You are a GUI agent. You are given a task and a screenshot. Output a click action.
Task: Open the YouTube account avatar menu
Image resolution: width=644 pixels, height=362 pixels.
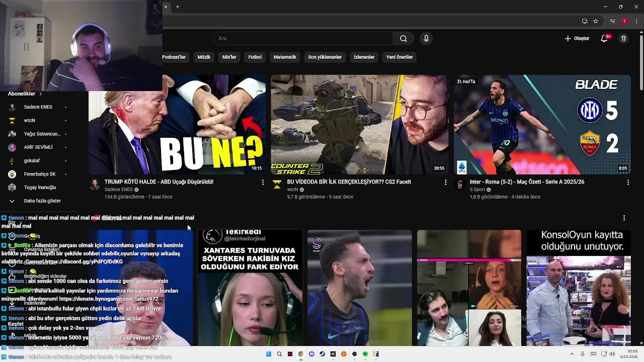coord(623,38)
